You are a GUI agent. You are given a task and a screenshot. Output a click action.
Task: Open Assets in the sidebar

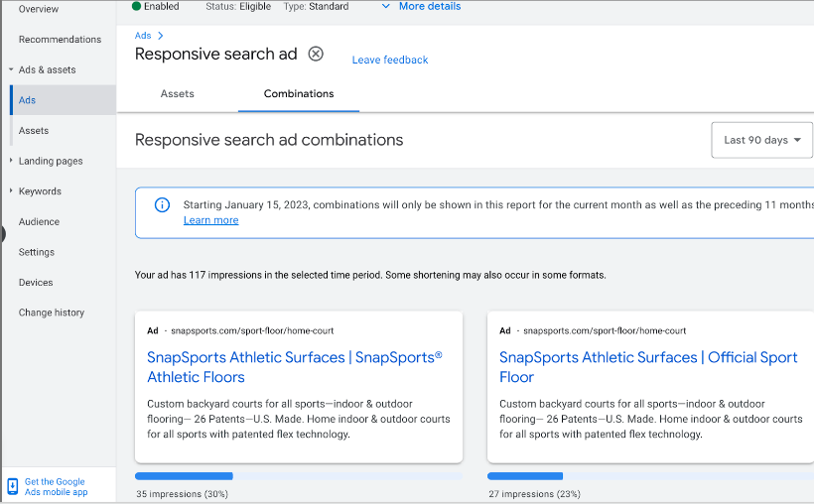point(33,131)
